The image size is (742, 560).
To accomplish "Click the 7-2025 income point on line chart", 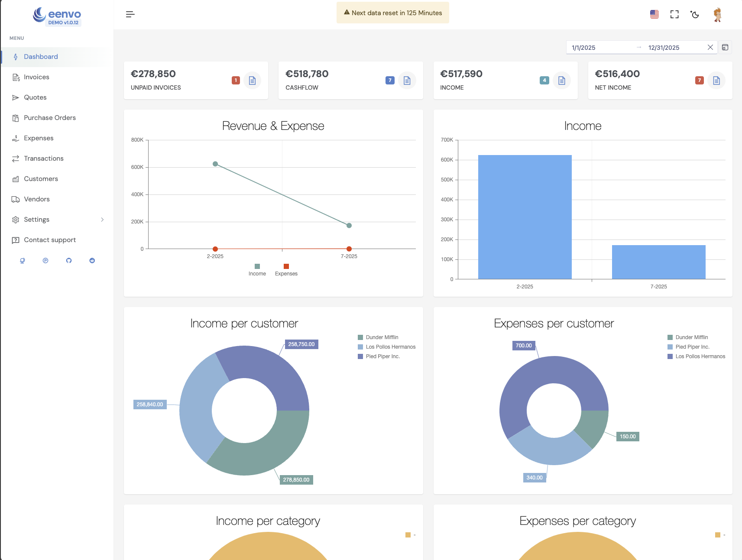I will point(349,225).
